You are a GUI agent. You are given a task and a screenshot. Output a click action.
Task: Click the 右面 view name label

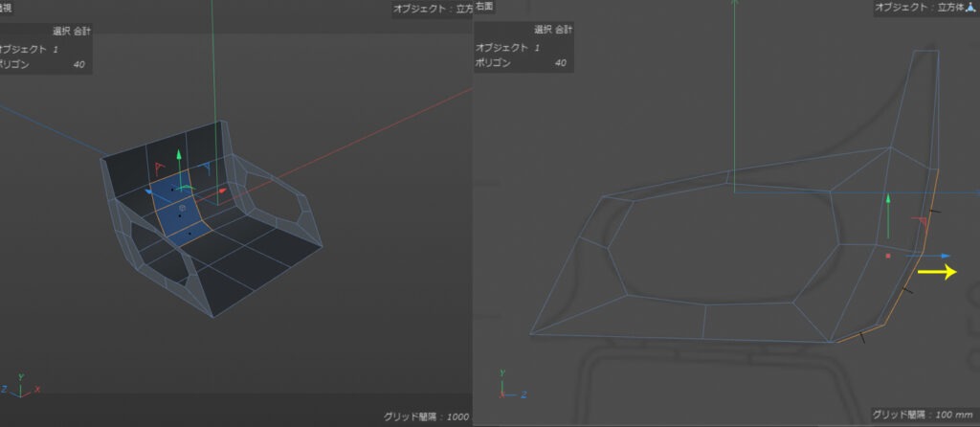[x=483, y=7]
